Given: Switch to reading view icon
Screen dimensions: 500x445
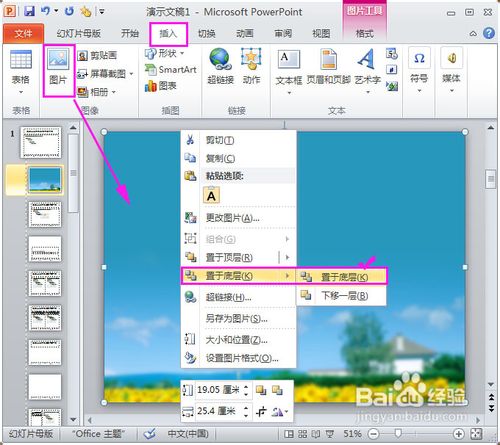Looking at the screenshot, I should tap(315, 434).
